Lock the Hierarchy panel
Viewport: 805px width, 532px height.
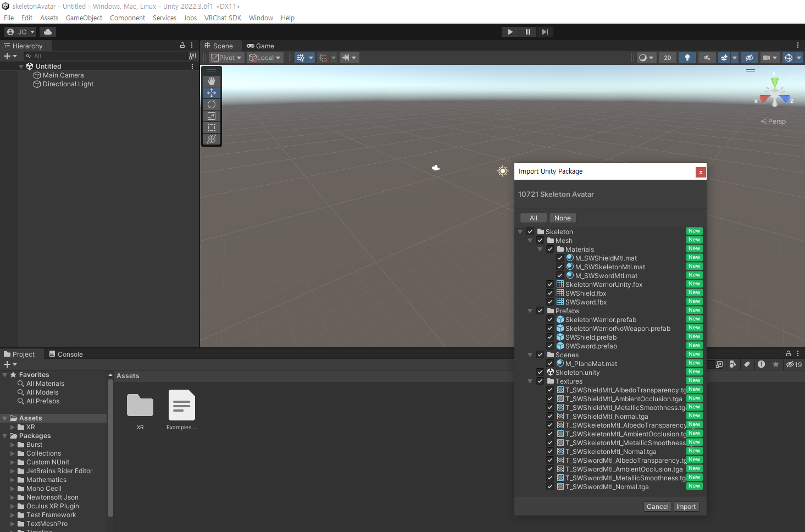pos(182,46)
